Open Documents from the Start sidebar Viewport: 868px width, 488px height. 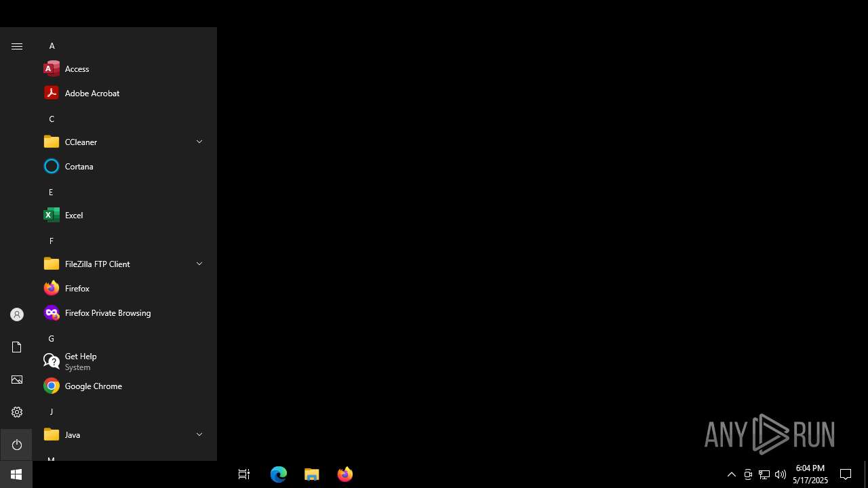[x=17, y=347]
